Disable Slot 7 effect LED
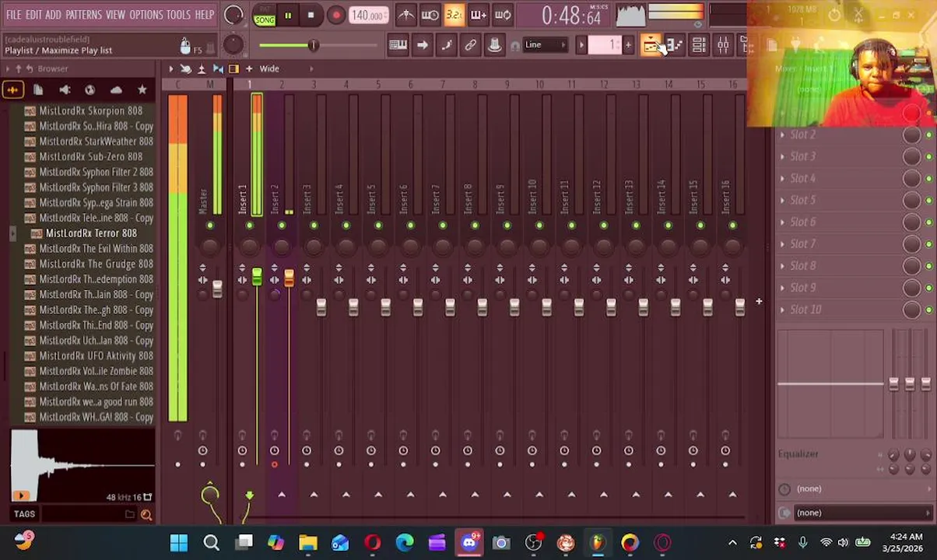Screen dimensions: 937x560 point(928,244)
